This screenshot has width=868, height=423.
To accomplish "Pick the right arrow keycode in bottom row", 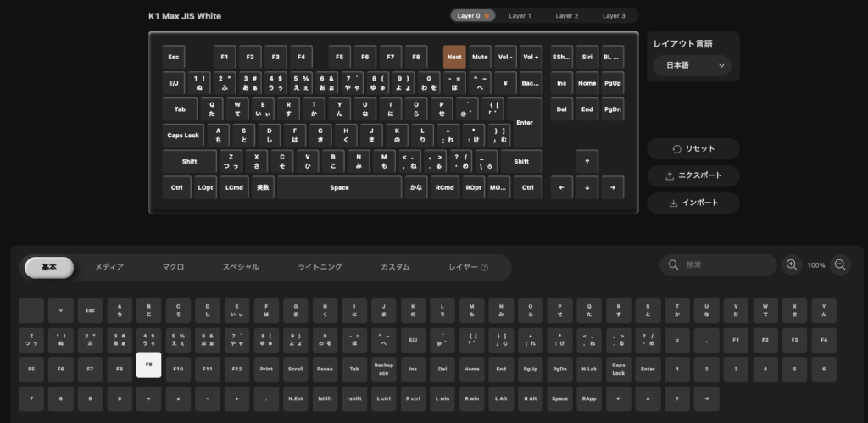I will point(705,398).
